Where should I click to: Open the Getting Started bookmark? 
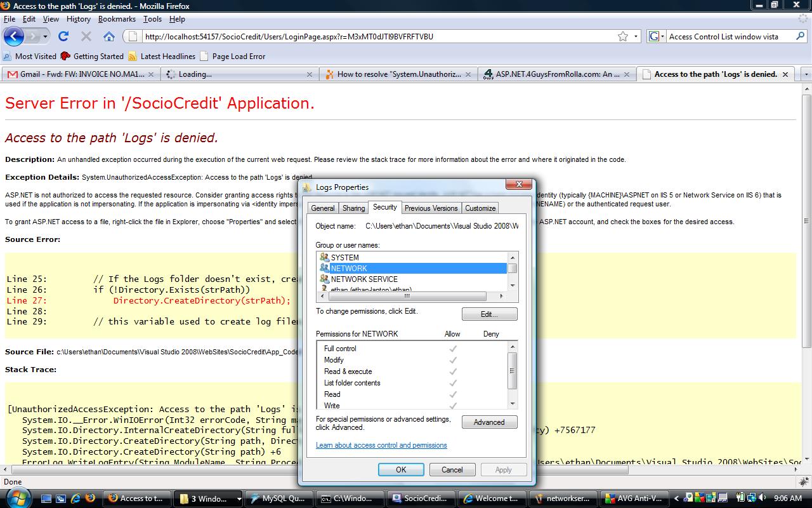coord(92,56)
